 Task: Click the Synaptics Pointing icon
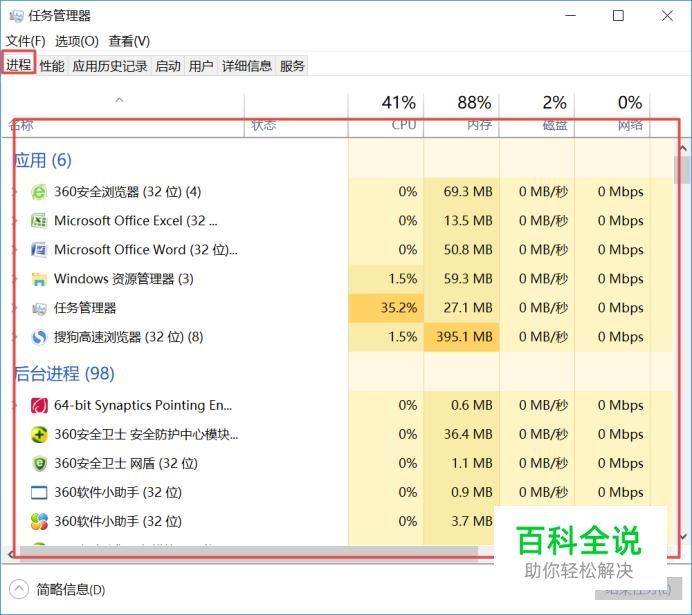point(39,405)
